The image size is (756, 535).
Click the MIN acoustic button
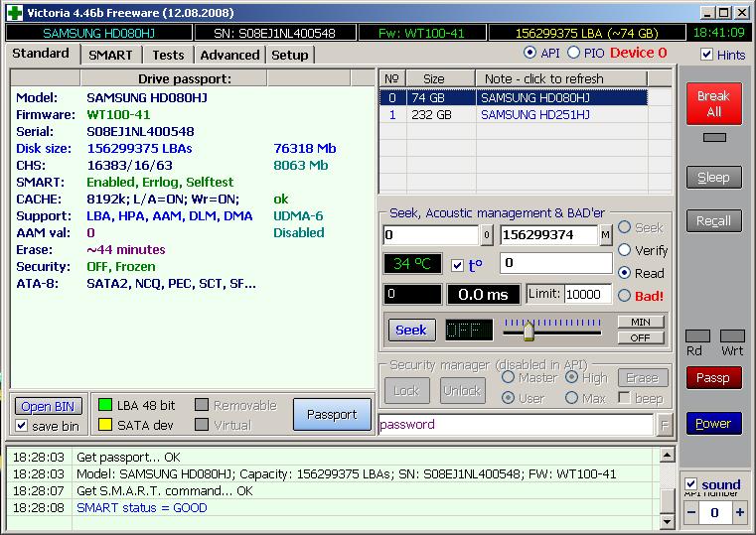640,322
